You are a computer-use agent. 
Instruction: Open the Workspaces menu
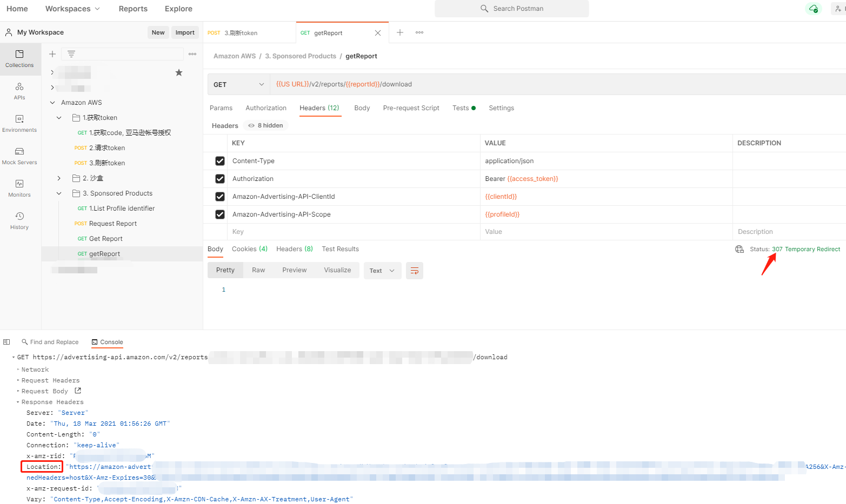pos(72,9)
